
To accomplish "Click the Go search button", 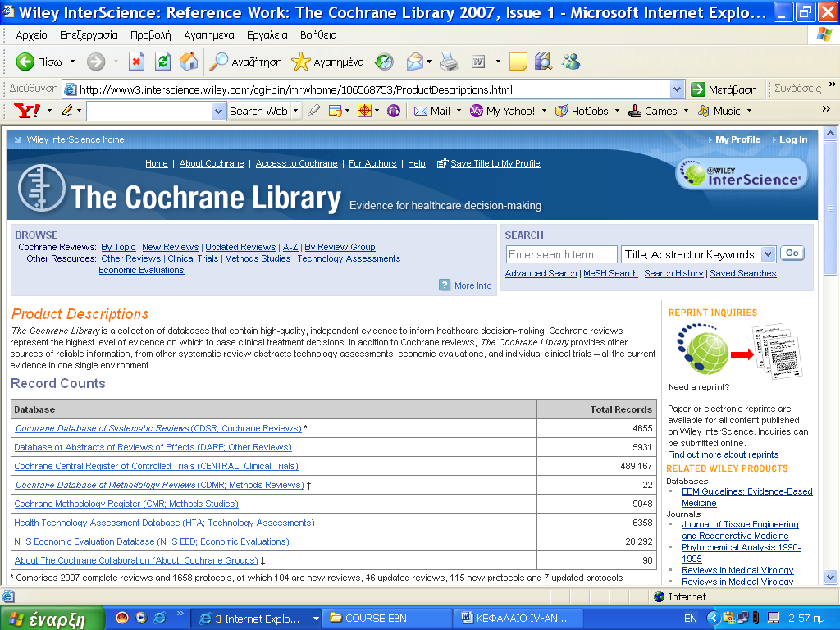I will coord(792,253).
